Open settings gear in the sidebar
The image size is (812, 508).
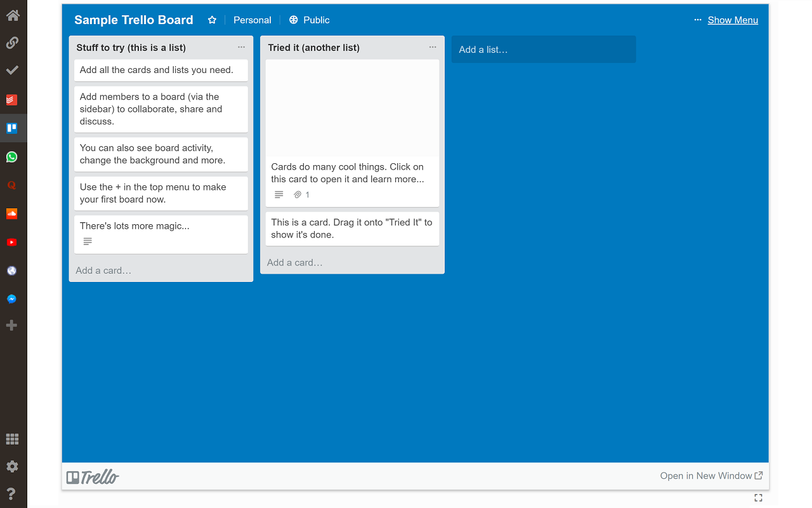coord(12,467)
